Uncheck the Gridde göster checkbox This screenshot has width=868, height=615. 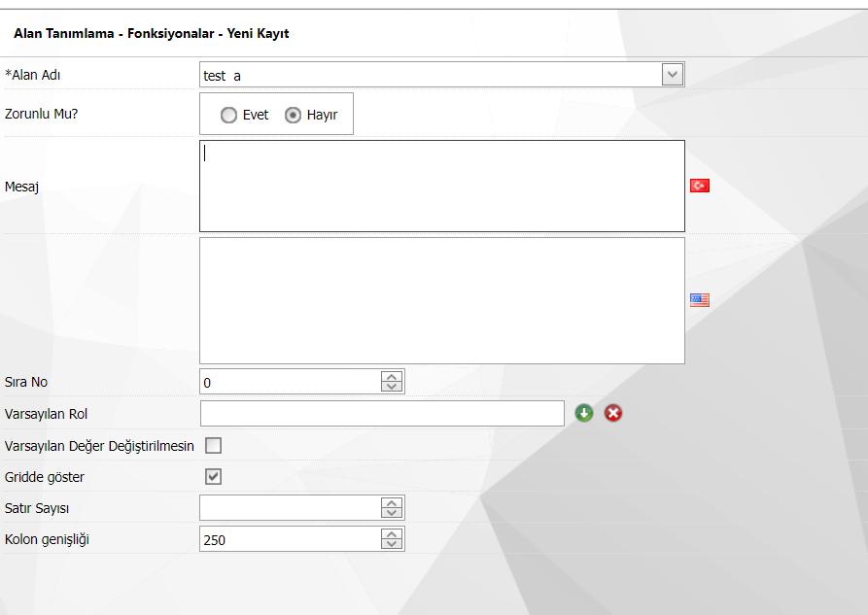(x=213, y=477)
